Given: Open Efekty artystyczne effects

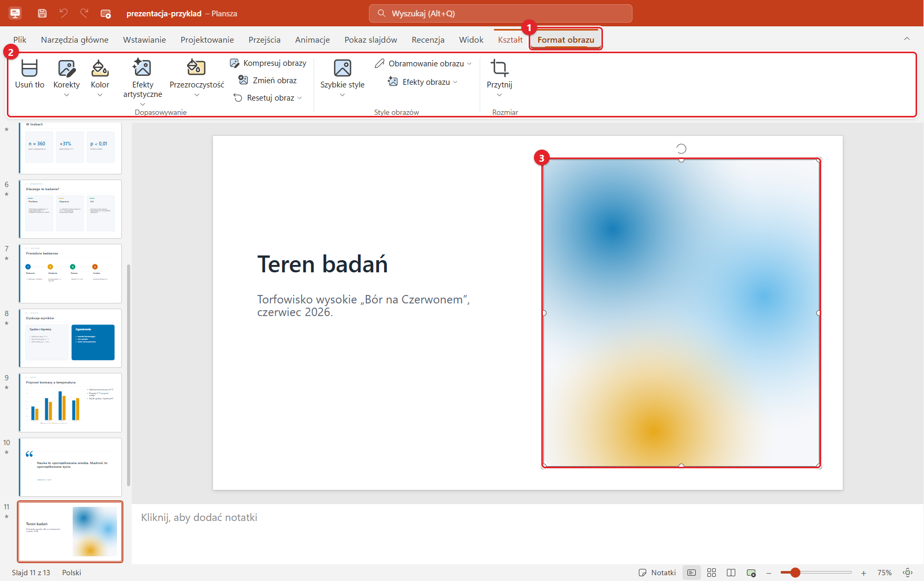Looking at the screenshot, I should click(142, 82).
